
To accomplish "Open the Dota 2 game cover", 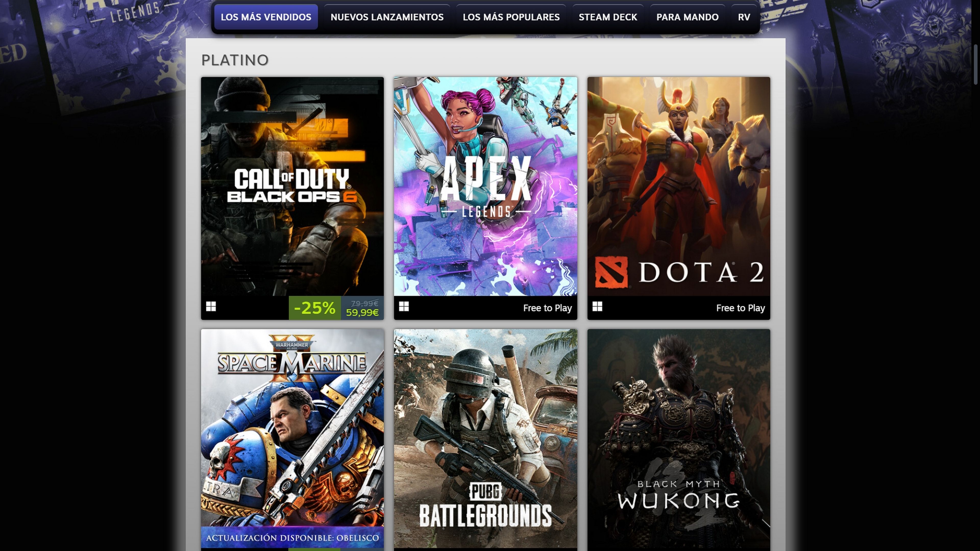I will point(679,186).
